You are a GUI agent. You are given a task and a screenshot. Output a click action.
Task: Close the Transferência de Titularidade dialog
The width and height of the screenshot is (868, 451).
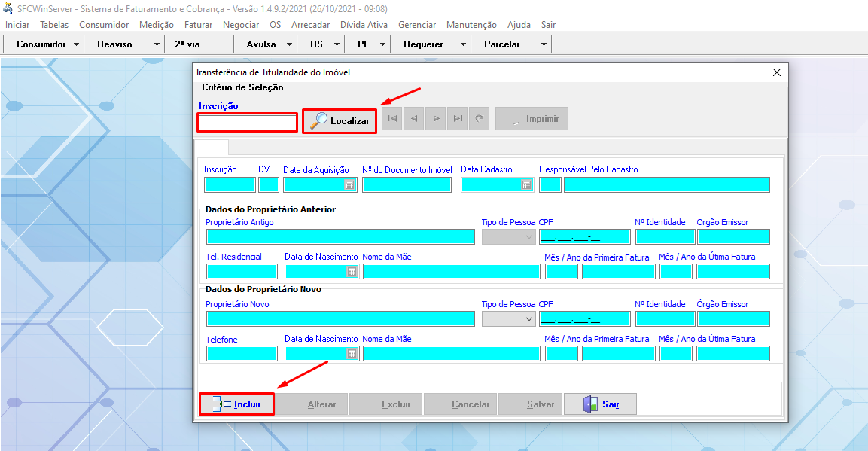[x=777, y=72]
